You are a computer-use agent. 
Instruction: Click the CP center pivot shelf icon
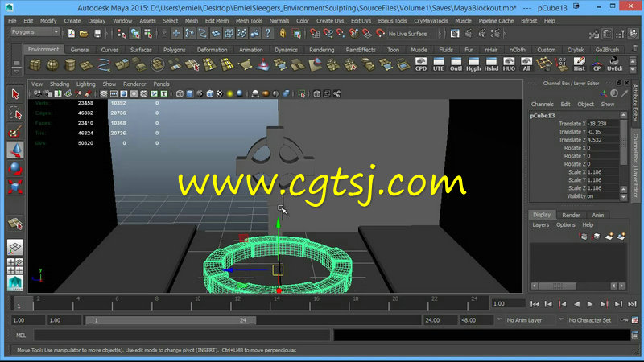coord(597,64)
